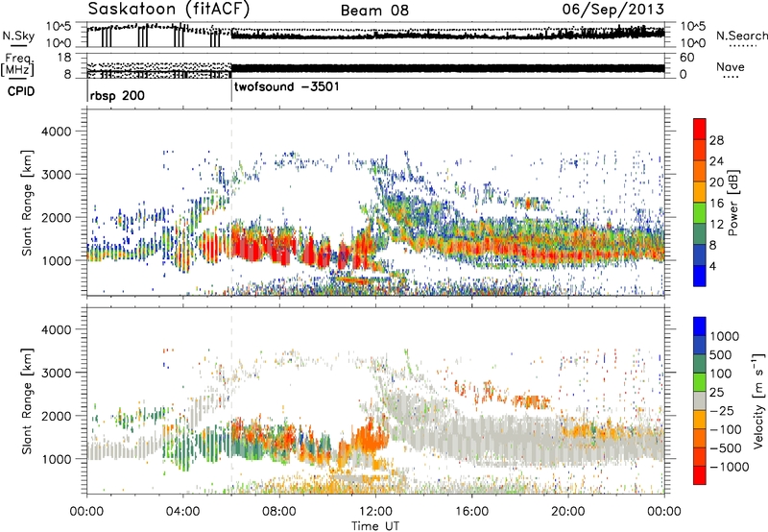Click the 'rbsp 200' CPID marker text

coord(117,95)
